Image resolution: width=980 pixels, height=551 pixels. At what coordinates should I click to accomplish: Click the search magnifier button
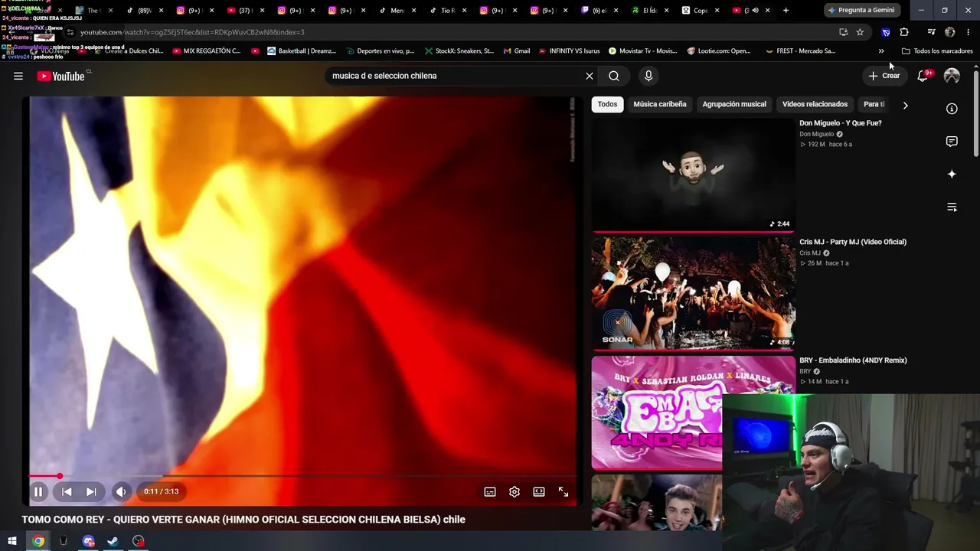coord(614,76)
